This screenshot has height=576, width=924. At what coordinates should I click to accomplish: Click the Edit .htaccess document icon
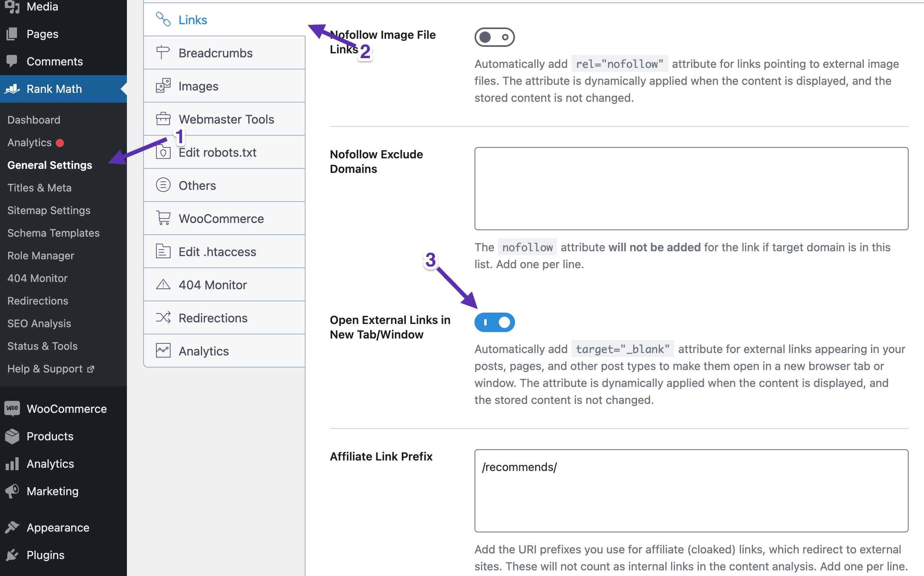pos(163,251)
